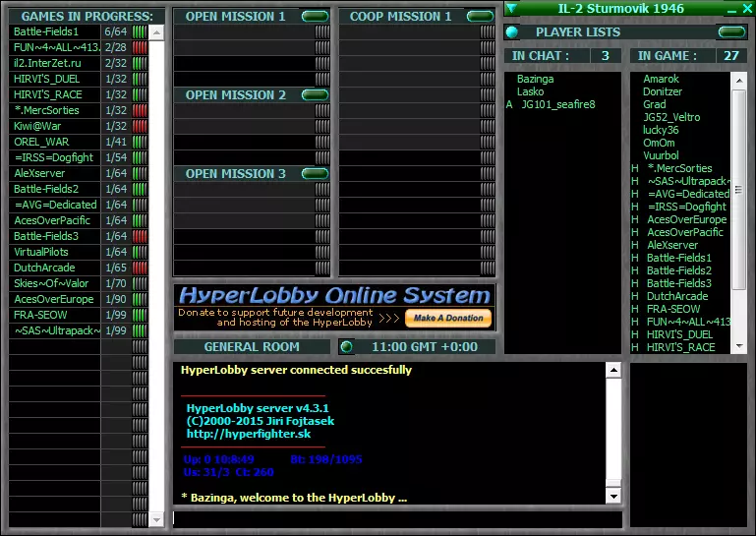Select the HIRVI'S_RACE game in progress
756x536 pixels.
(x=78, y=94)
